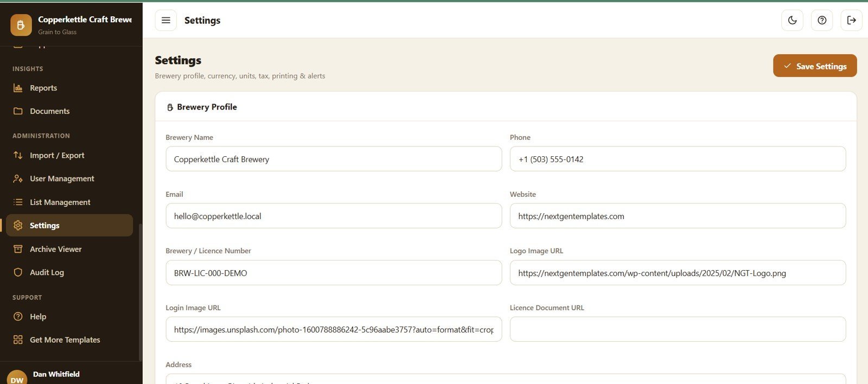Click the SUPPORT section label

coord(27,298)
